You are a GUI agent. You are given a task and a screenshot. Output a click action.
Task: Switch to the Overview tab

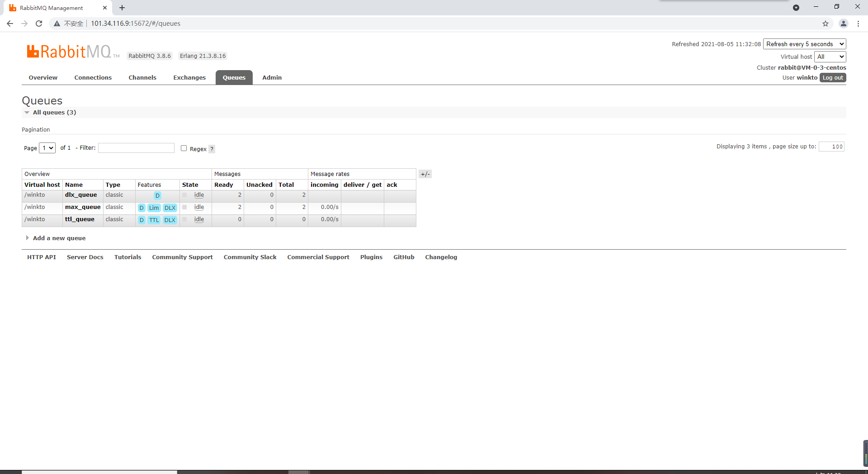point(43,77)
